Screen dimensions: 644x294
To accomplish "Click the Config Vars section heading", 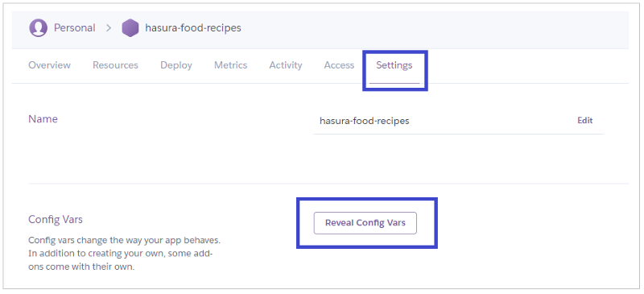I will point(56,220).
